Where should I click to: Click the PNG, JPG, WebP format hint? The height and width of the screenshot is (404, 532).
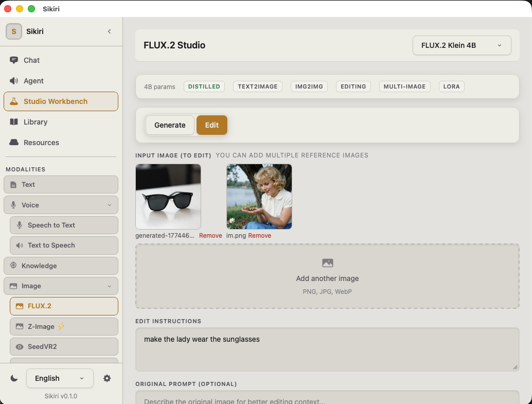(327, 292)
